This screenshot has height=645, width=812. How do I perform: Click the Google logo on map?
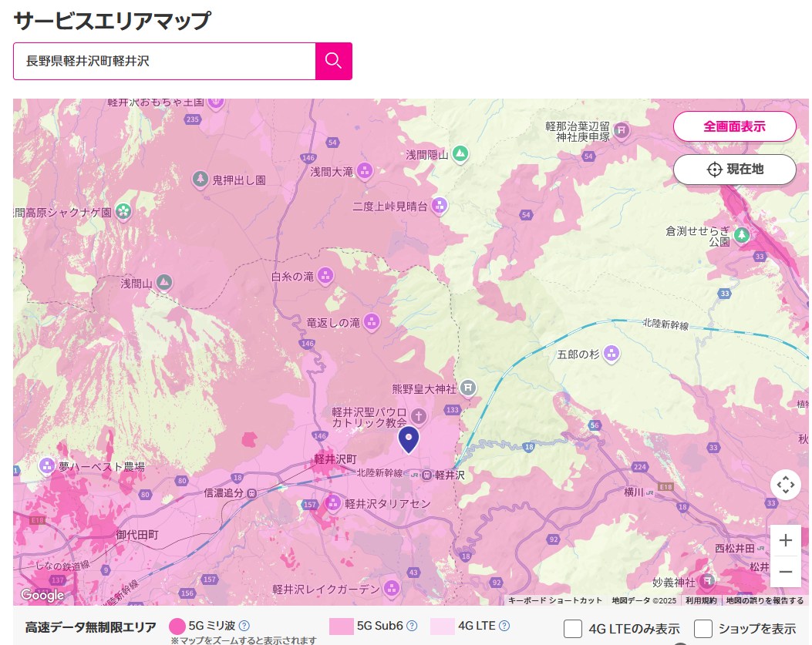tap(42, 595)
